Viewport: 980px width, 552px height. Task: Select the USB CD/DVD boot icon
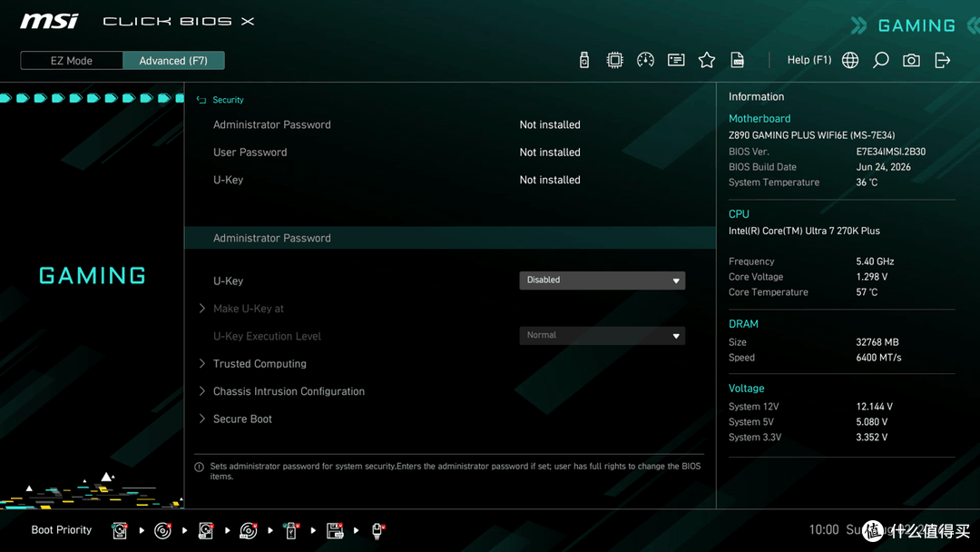248,531
